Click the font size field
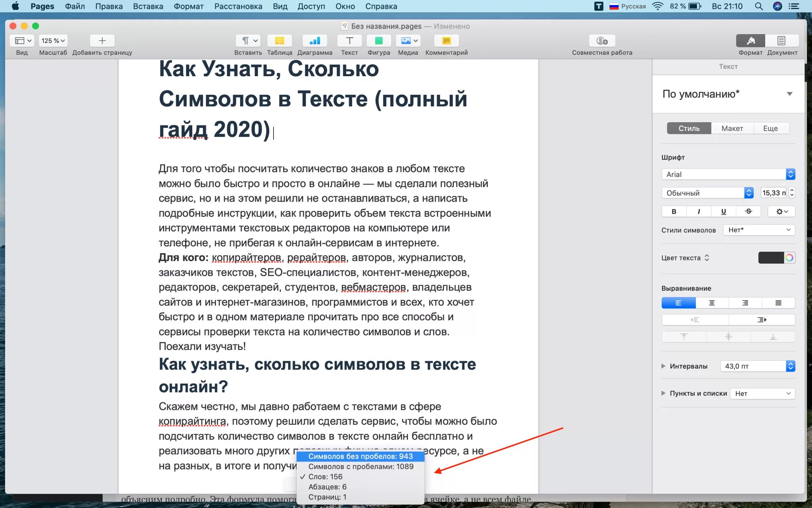This screenshot has width=812, height=508. coord(773,193)
